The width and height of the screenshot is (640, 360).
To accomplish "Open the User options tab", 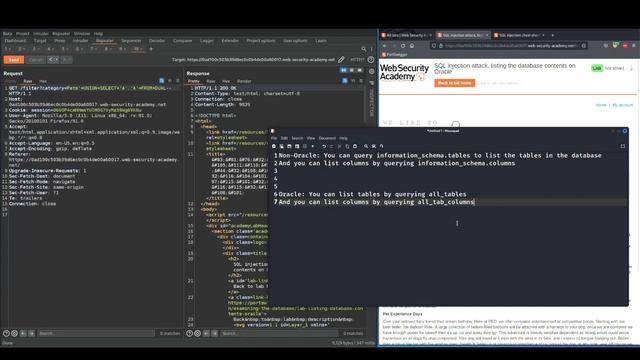I will click(x=295, y=41).
